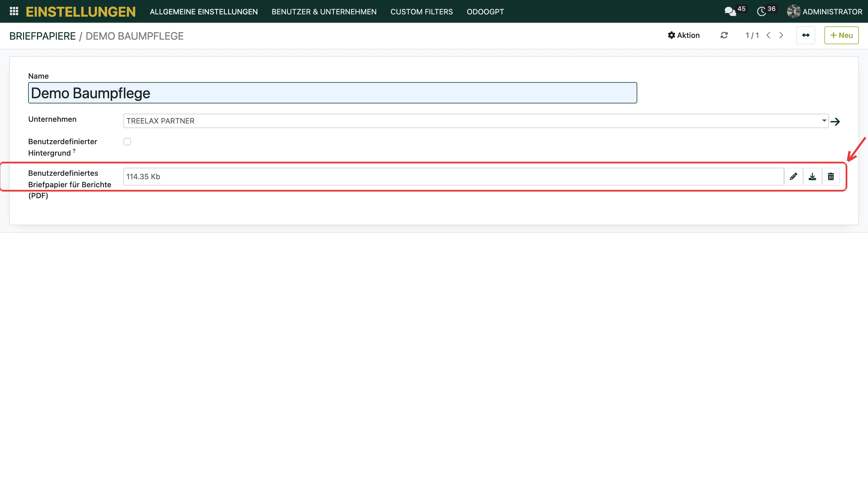Click the Einstellungen app title
Viewport: 868px width, 494px height.
click(x=81, y=11)
